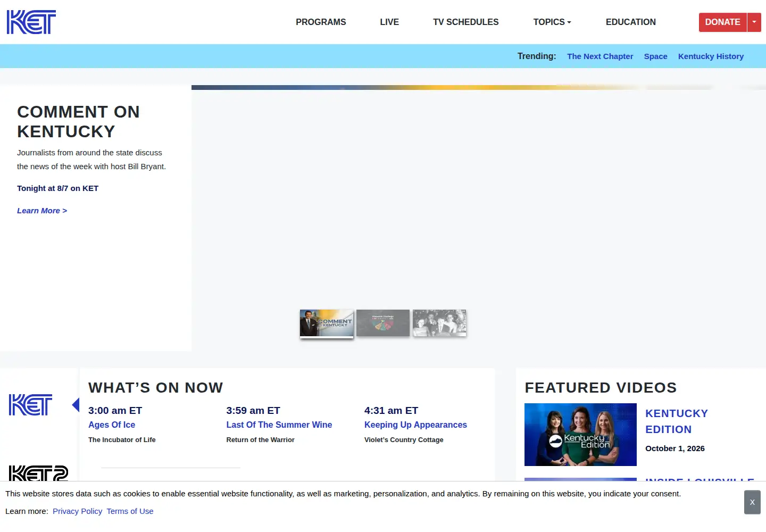The height and width of the screenshot is (532, 766).
Task: Click the blue left arrow beside schedule
Action: pos(76,405)
